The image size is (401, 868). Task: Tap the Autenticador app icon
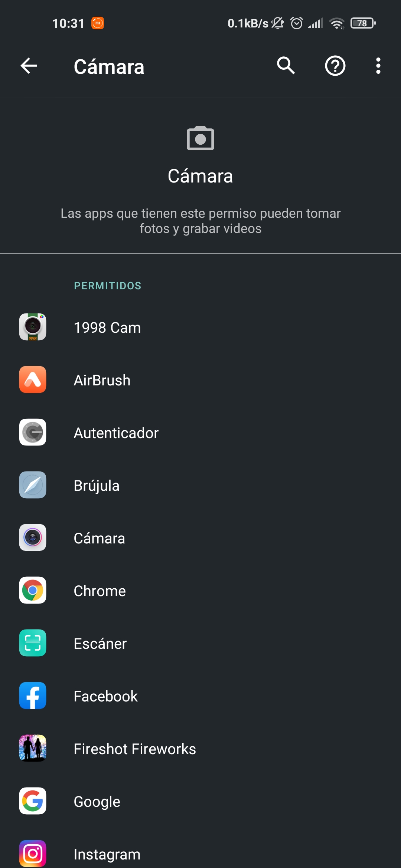click(x=33, y=432)
